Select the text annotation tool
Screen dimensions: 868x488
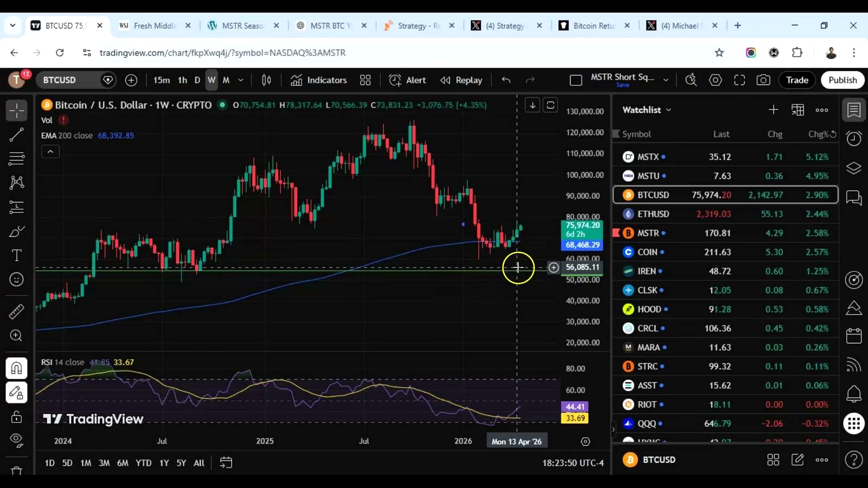pyautogui.click(x=16, y=255)
